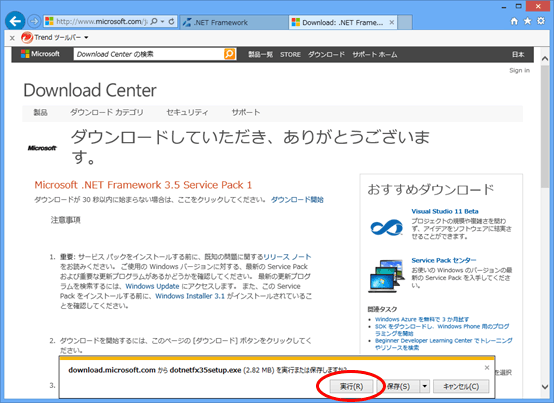
Task: Click the Sign in link
Action: pos(519,70)
